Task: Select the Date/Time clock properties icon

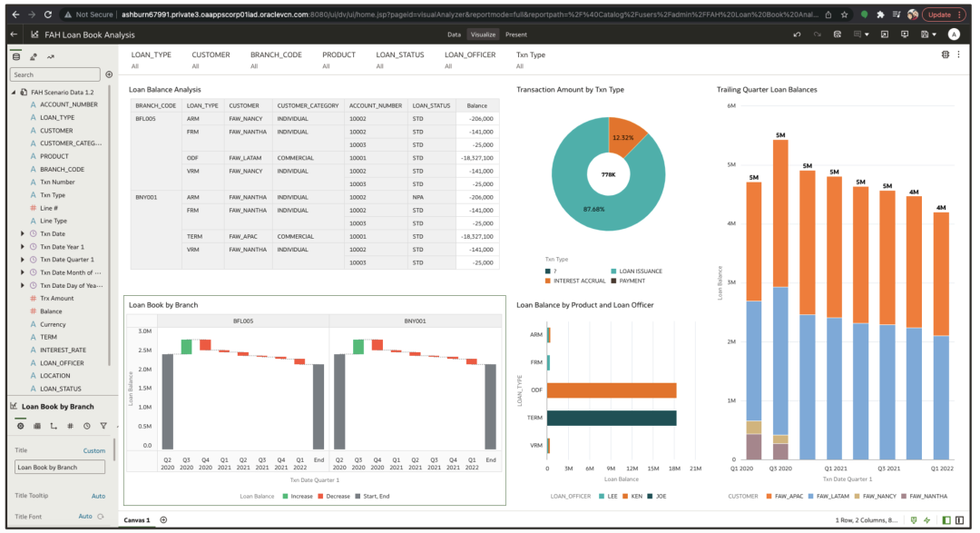Action: point(87,426)
